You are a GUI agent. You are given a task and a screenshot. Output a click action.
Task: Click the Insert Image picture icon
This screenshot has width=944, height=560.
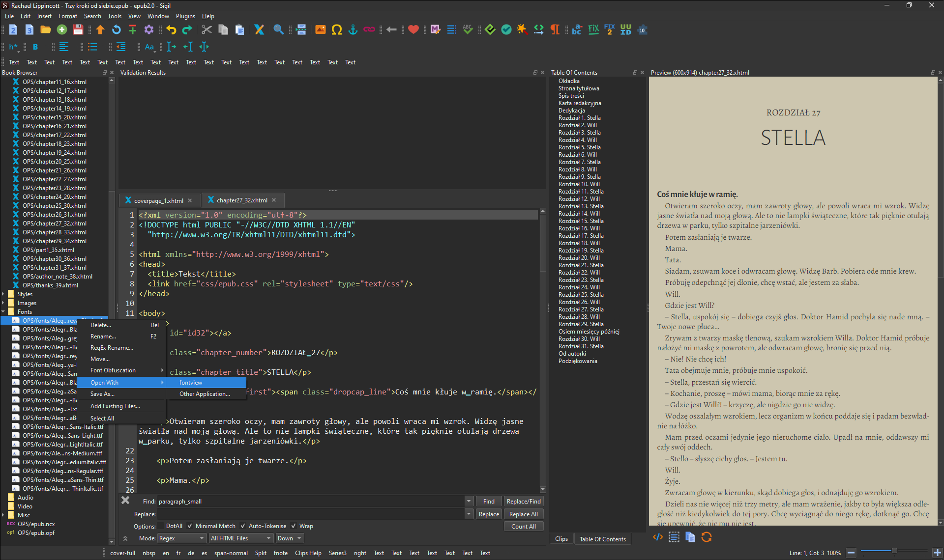tap(321, 30)
